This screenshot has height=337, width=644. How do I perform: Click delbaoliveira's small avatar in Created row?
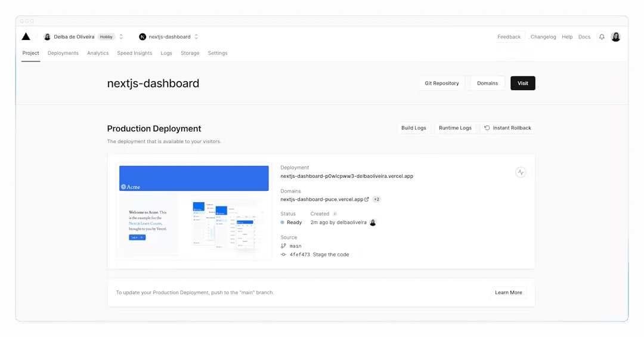(373, 222)
